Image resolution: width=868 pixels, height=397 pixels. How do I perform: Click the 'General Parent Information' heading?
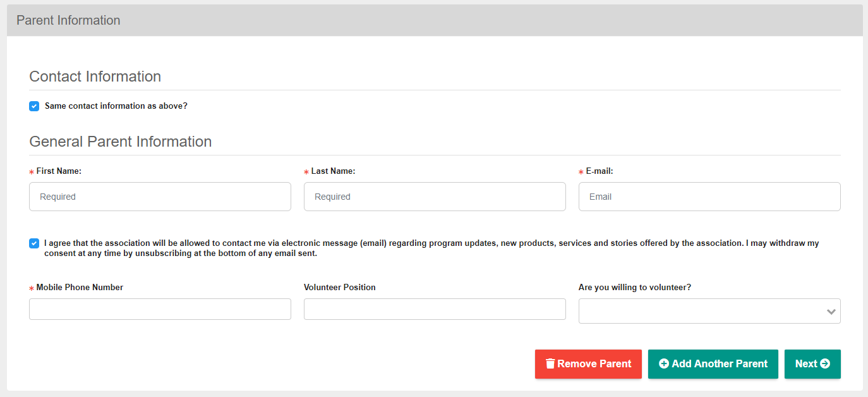pyautogui.click(x=121, y=142)
